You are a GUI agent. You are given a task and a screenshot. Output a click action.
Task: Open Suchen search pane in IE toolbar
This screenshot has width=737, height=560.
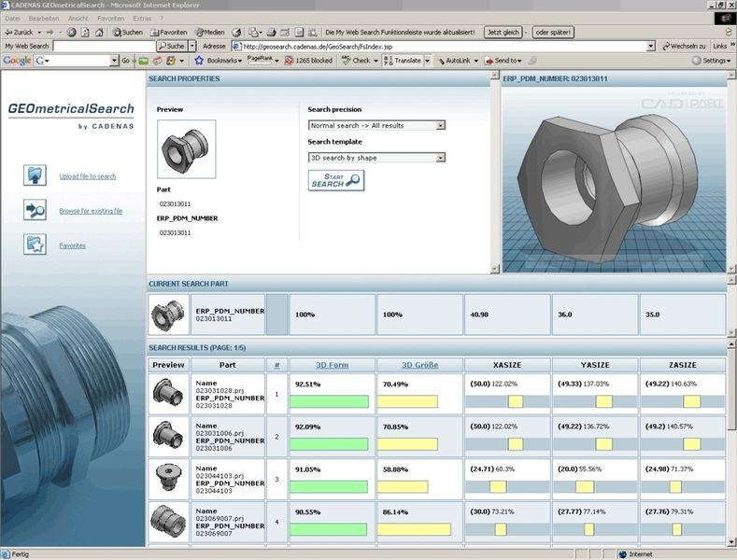pyautogui.click(x=127, y=33)
